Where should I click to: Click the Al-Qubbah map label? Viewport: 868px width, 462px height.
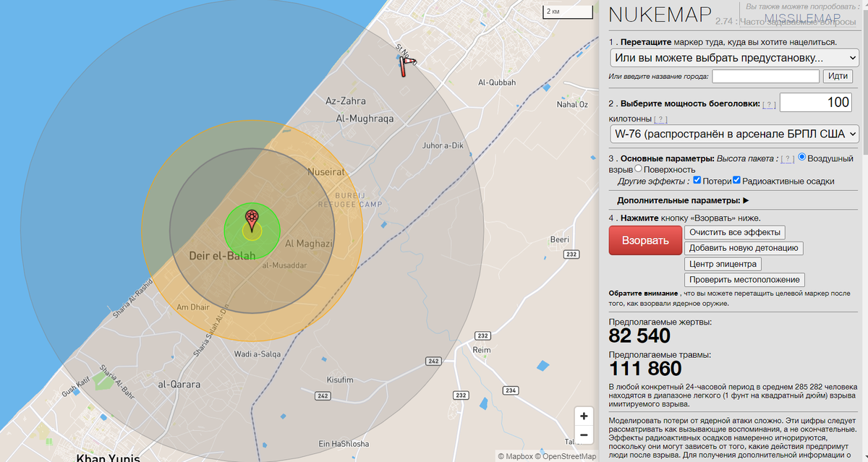coord(497,82)
